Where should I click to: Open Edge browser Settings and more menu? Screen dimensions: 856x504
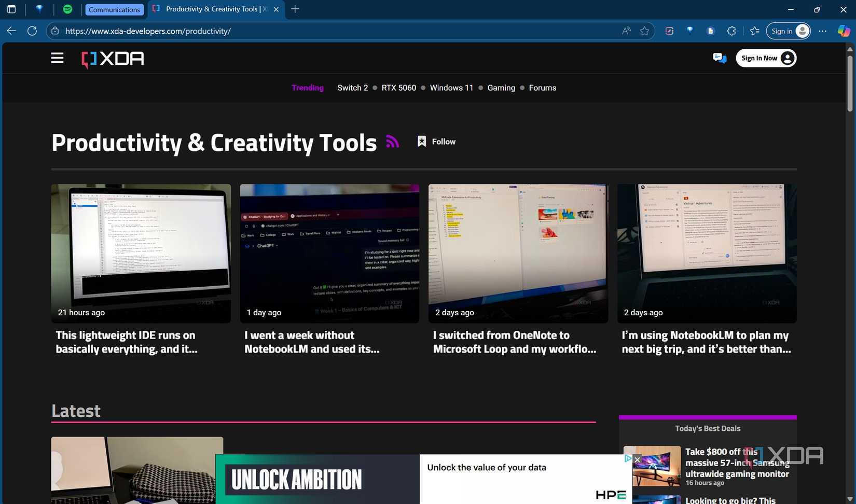(823, 31)
